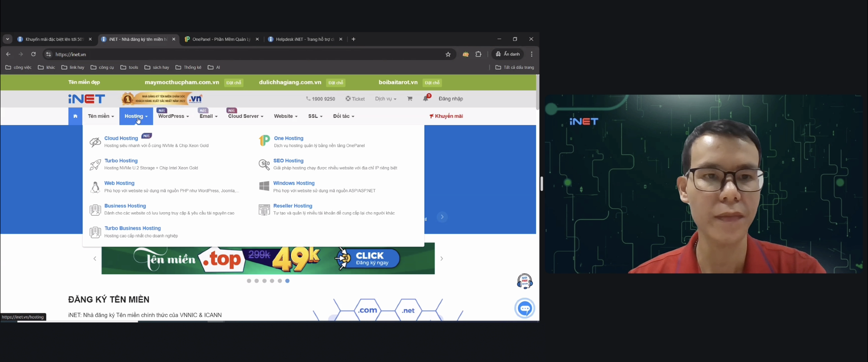Viewport: 868px width, 362px height.
Task: Open the Turbo Hosting menu link
Action: 121,161
